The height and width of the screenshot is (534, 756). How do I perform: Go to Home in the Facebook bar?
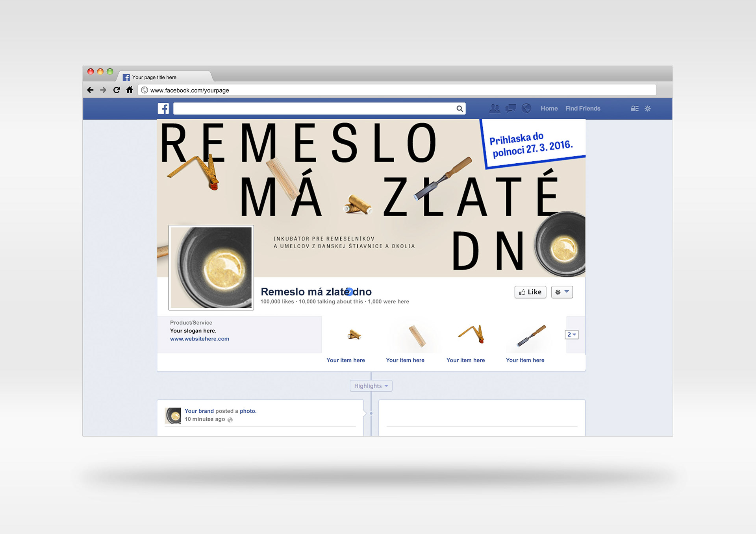coord(549,108)
